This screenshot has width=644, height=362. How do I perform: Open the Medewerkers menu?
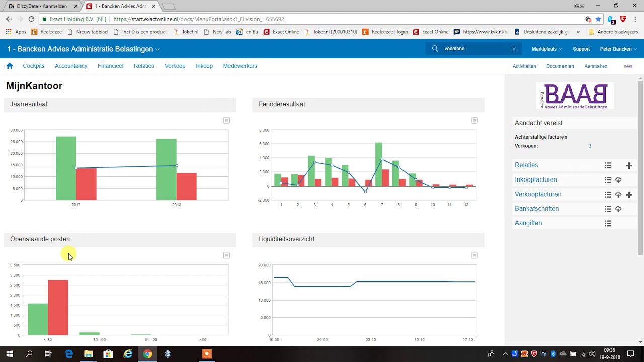(x=240, y=66)
